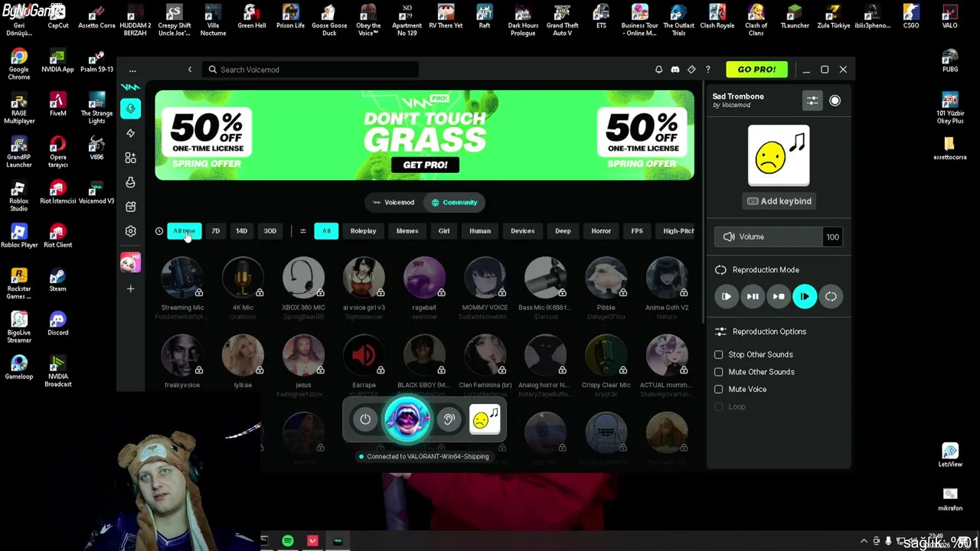Screen dimensions: 980x551
Task: Enable Mute Voice checkbox
Action: [718, 389]
